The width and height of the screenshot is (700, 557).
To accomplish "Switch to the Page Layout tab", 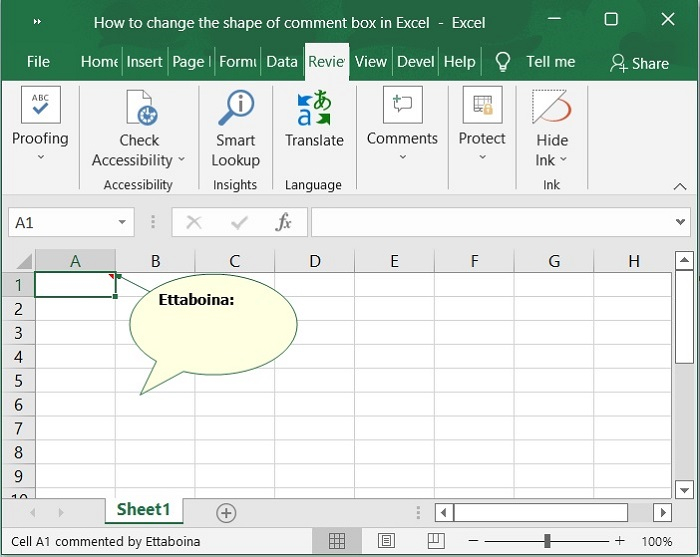I will click(192, 62).
